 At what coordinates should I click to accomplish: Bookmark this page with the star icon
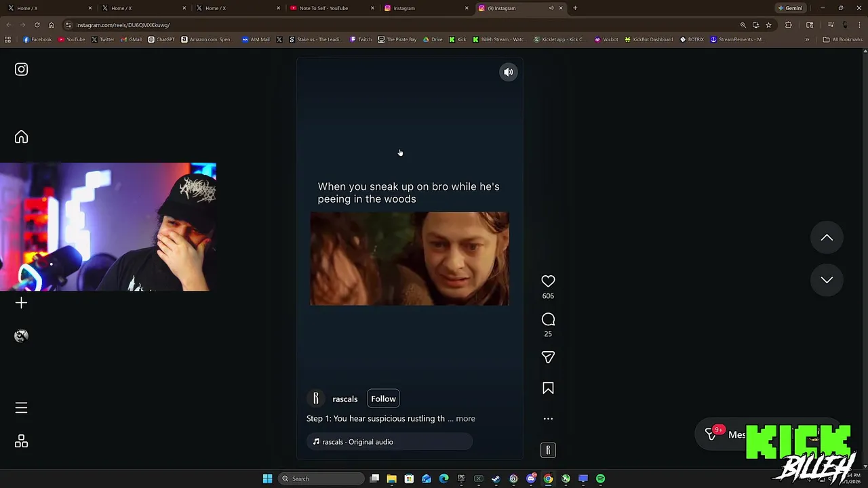[x=768, y=25]
